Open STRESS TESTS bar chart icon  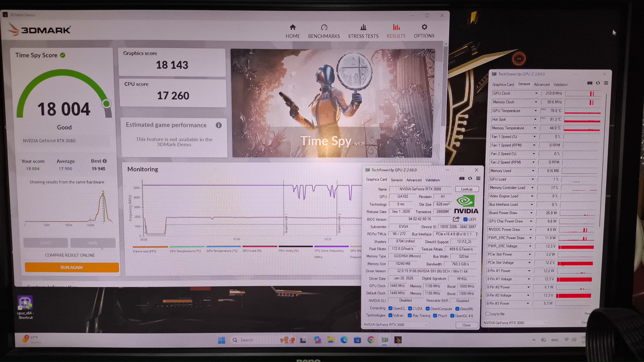(x=363, y=27)
